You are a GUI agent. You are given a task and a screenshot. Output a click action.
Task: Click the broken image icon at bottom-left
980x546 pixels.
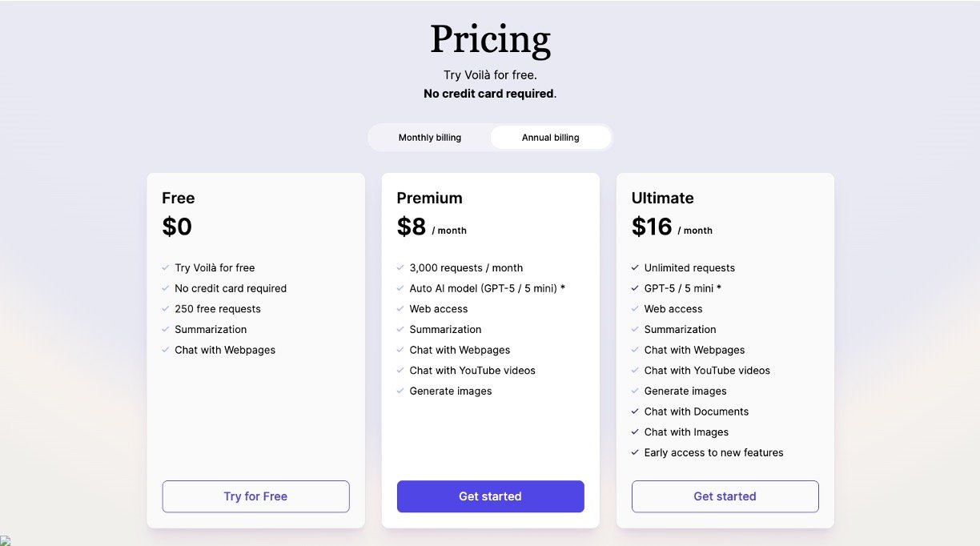[5, 541]
